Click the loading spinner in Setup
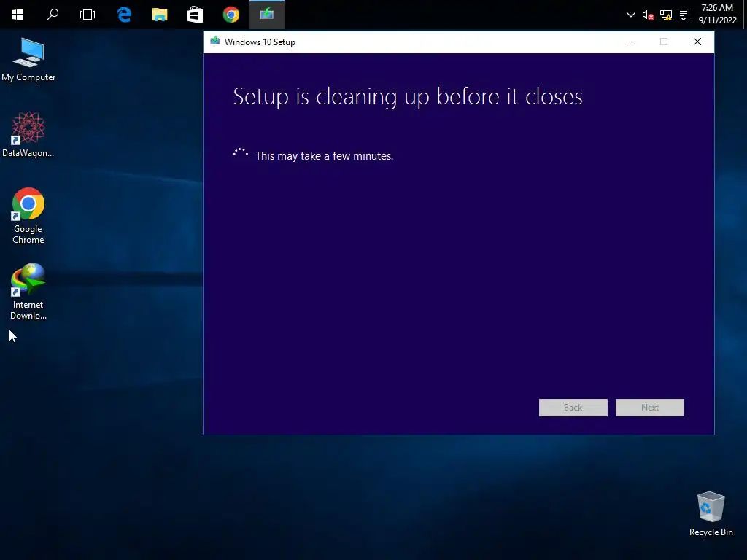 pos(241,152)
